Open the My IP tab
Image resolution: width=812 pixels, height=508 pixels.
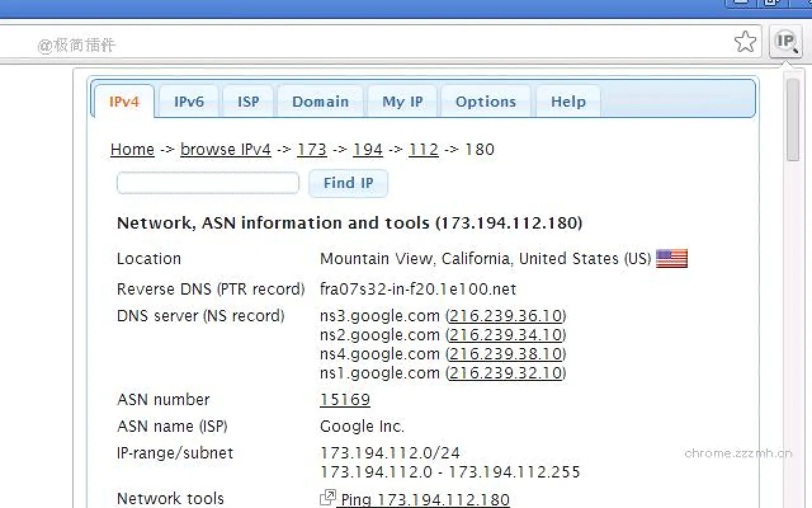click(x=402, y=102)
